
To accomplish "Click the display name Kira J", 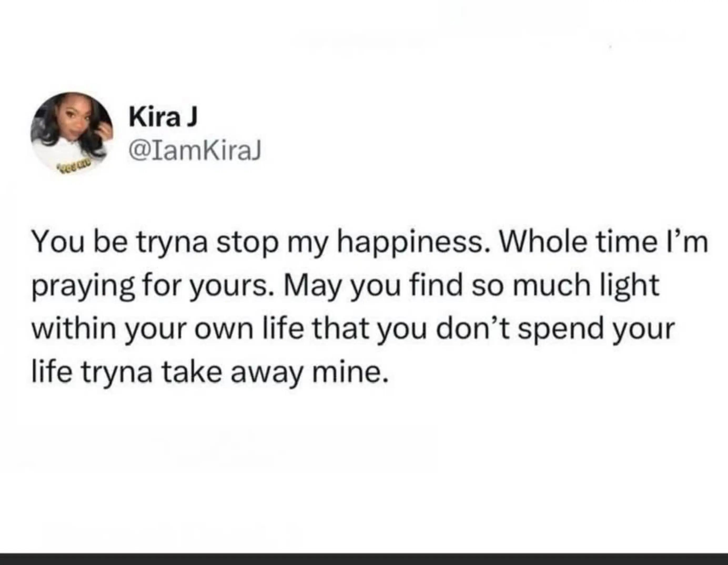I will click(163, 117).
